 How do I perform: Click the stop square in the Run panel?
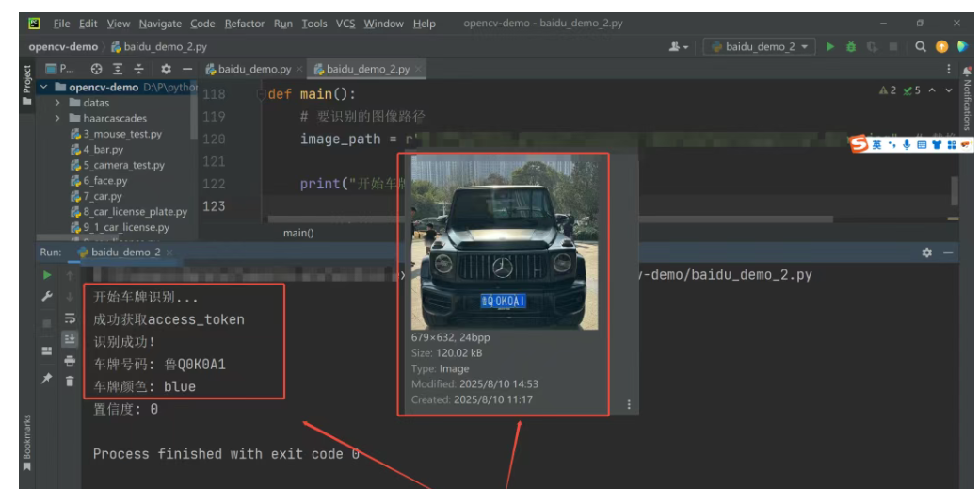47,324
